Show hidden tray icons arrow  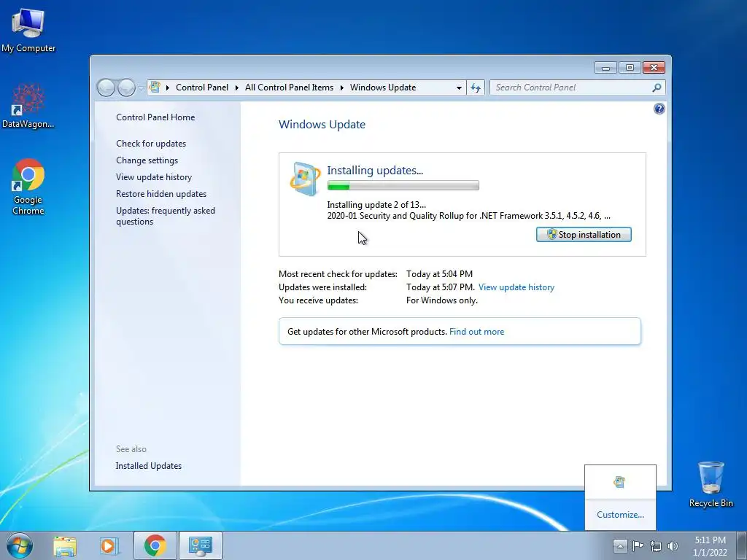pyautogui.click(x=619, y=545)
